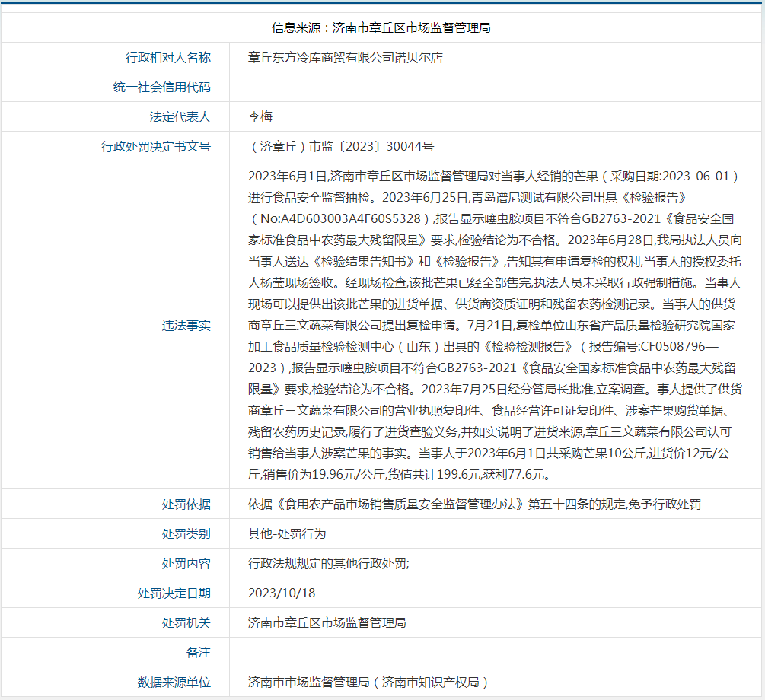Select the label 备注
Image resolution: width=765 pixels, height=700 pixels.
pyautogui.click(x=199, y=653)
